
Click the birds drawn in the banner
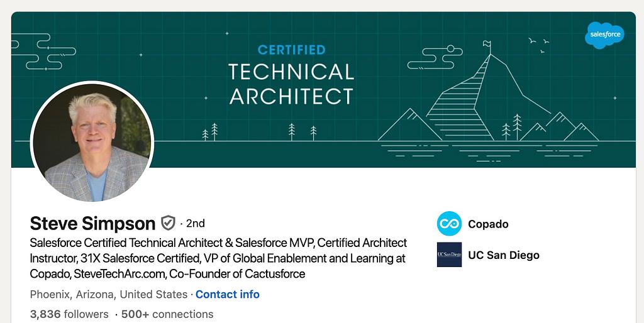click(539, 43)
